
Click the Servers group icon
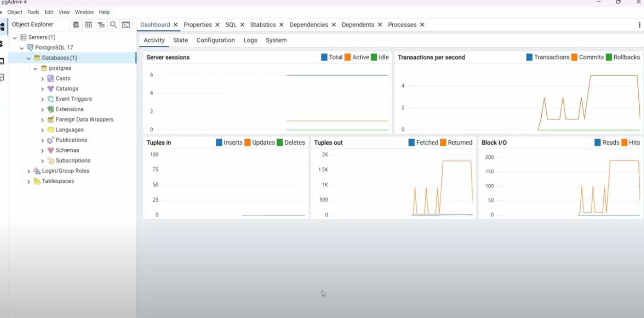pos(24,37)
